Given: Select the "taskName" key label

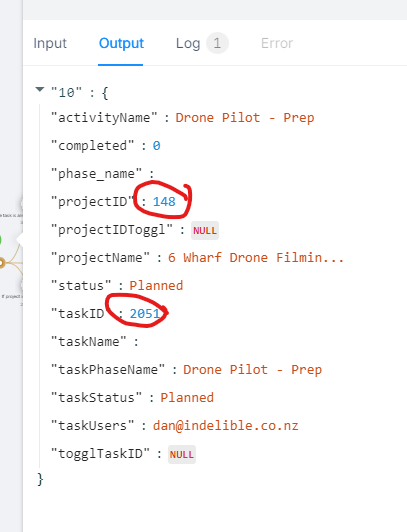Looking at the screenshot, I should [89, 342].
